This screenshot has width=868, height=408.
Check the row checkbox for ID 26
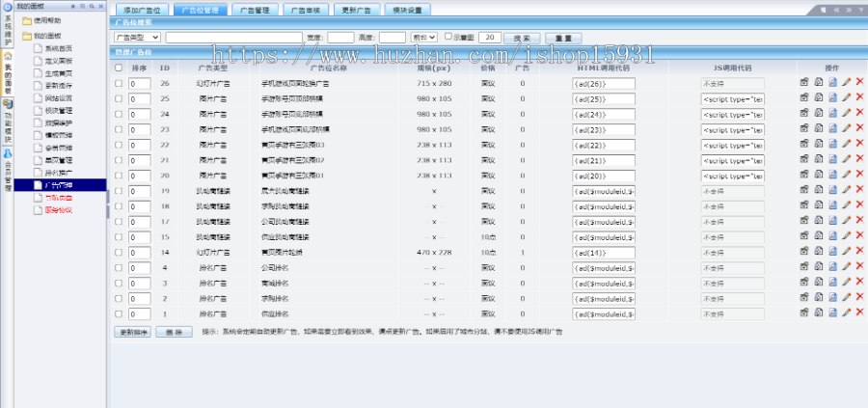[x=119, y=84]
